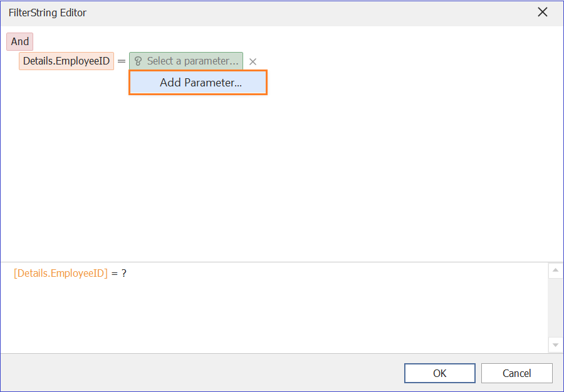Image resolution: width=564 pixels, height=392 pixels.
Task: Open the Select a parameter box
Action: [186, 61]
